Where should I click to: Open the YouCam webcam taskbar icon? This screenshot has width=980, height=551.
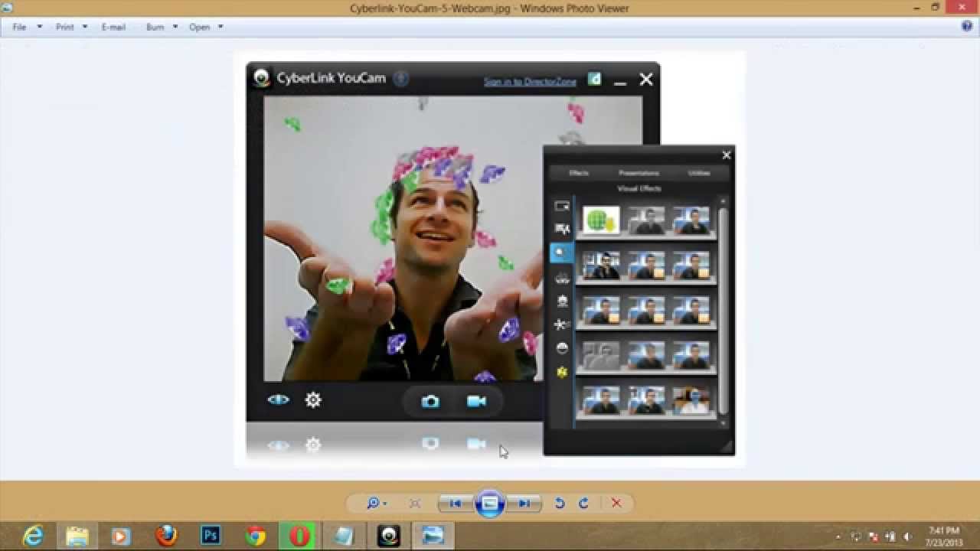[x=389, y=536]
